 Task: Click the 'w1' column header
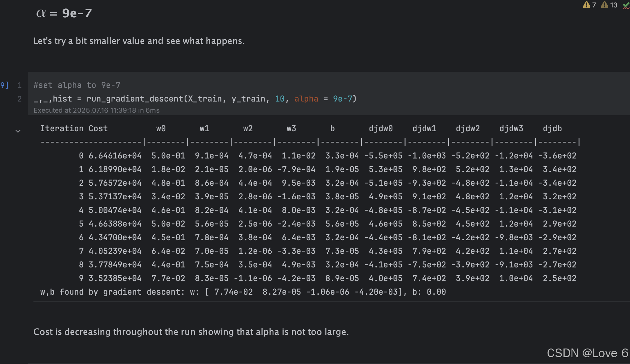pos(204,128)
